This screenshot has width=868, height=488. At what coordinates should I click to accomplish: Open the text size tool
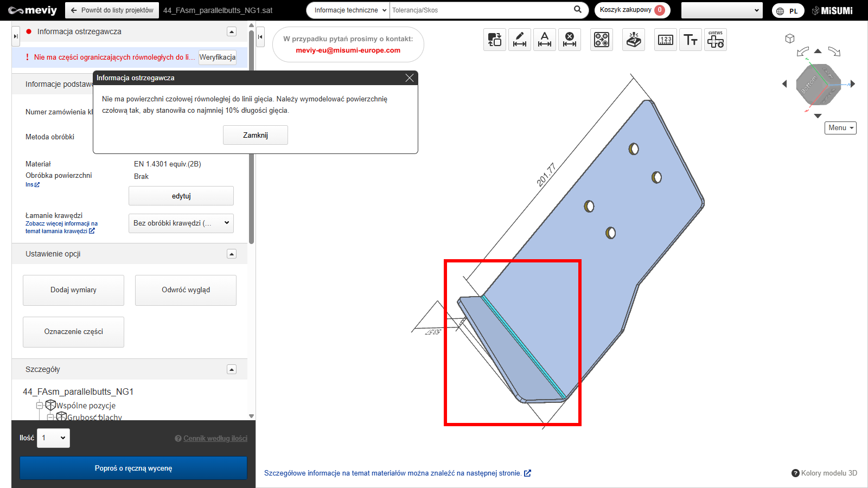pyautogui.click(x=690, y=40)
